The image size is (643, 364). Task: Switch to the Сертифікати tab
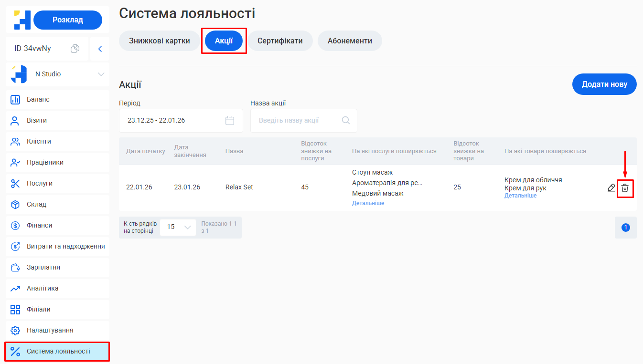point(280,41)
